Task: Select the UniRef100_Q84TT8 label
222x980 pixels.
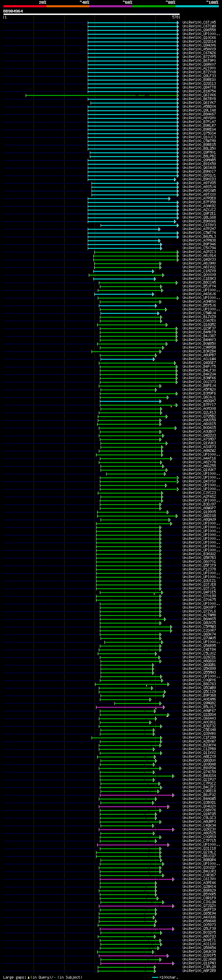Action: pyautogui.click(x=199, y=88)
